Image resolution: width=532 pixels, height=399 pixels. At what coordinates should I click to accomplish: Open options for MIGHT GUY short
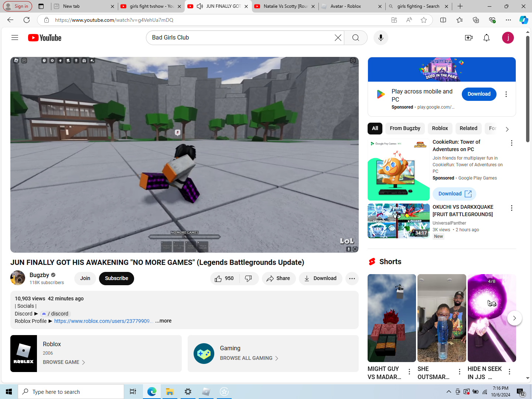coord(409,372)
